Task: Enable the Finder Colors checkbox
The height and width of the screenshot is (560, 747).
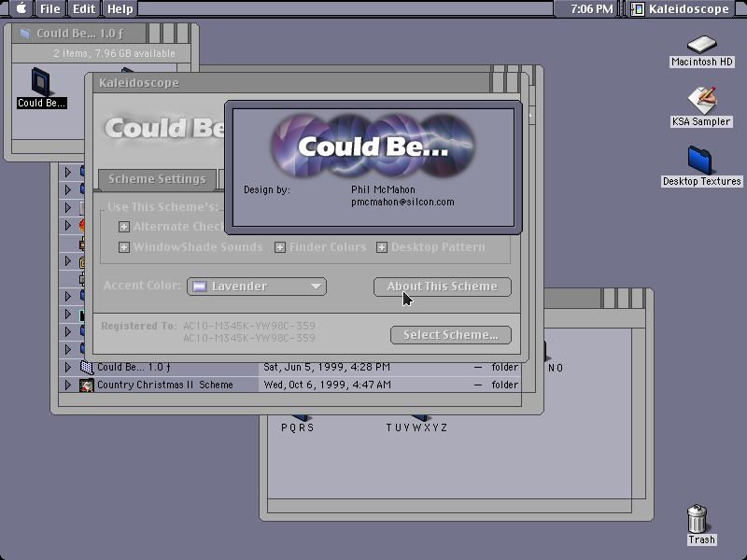Action: point(279,247)
